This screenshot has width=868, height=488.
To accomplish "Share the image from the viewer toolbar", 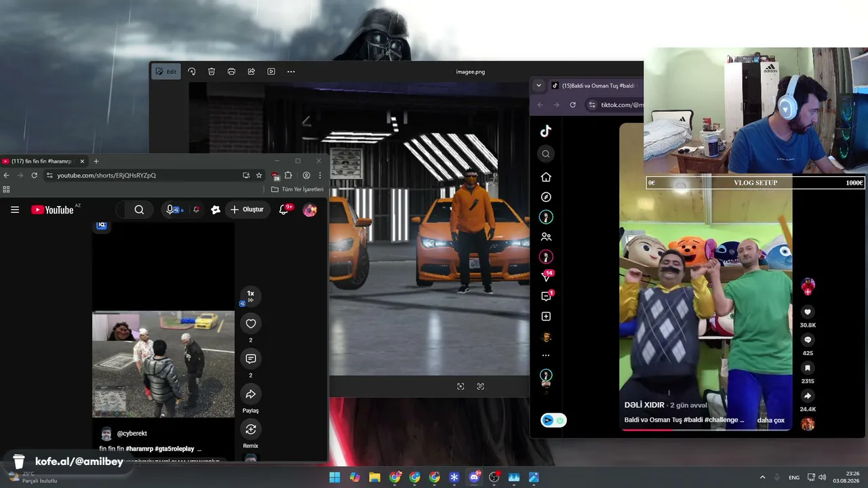I will pos(252,72).
